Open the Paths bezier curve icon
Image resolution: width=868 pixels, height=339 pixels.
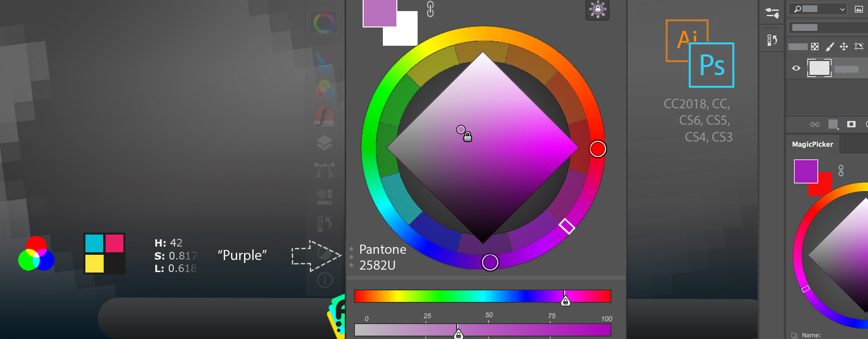tap(325, 169)
